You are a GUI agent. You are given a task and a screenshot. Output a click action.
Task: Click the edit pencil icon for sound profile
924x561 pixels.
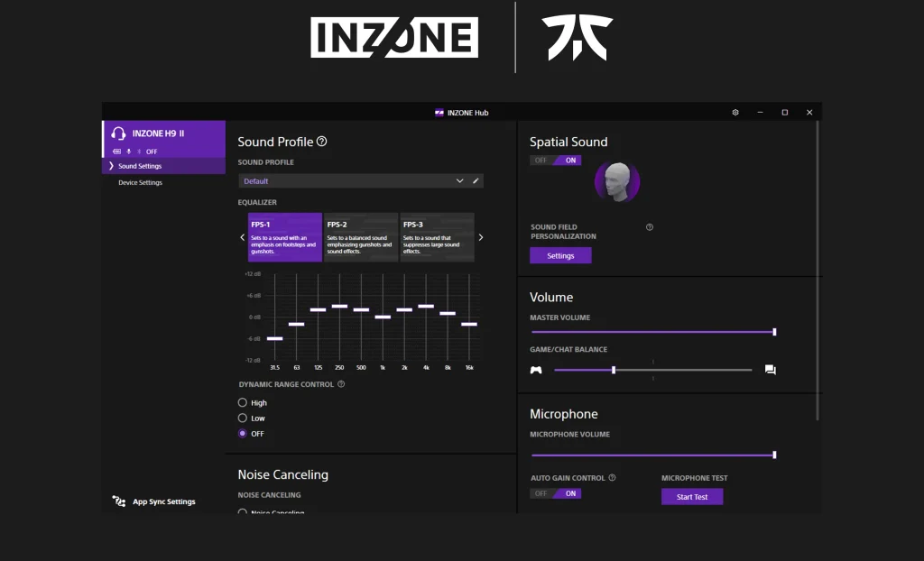tap(476, 181)
